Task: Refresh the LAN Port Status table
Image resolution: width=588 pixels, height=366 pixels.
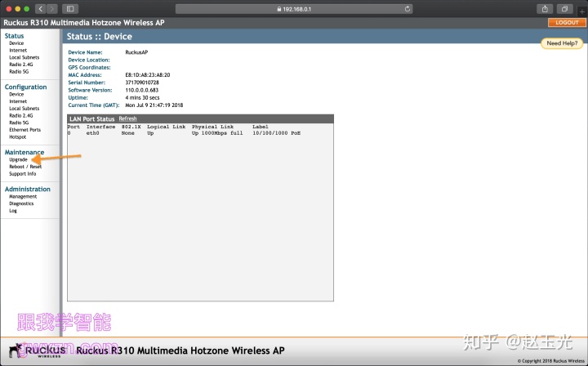Action: pyautogui.click(x=127, y=118)
